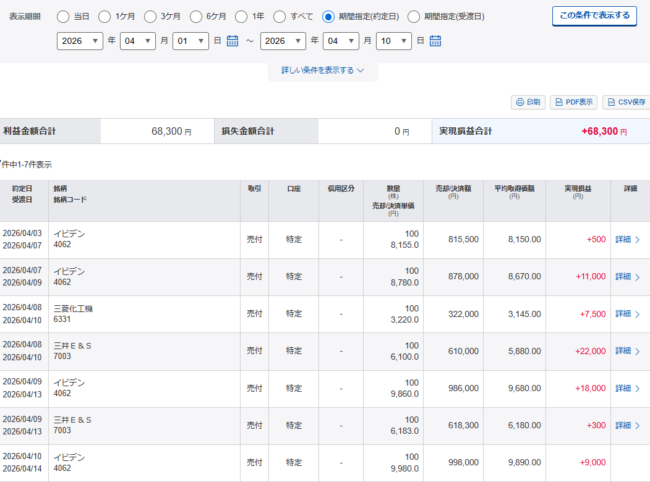The height and width of the screenshot is (482, 650).
Task: Open 詳細 link for 三菱化工機 row
Action: click(x=627, y=314)
